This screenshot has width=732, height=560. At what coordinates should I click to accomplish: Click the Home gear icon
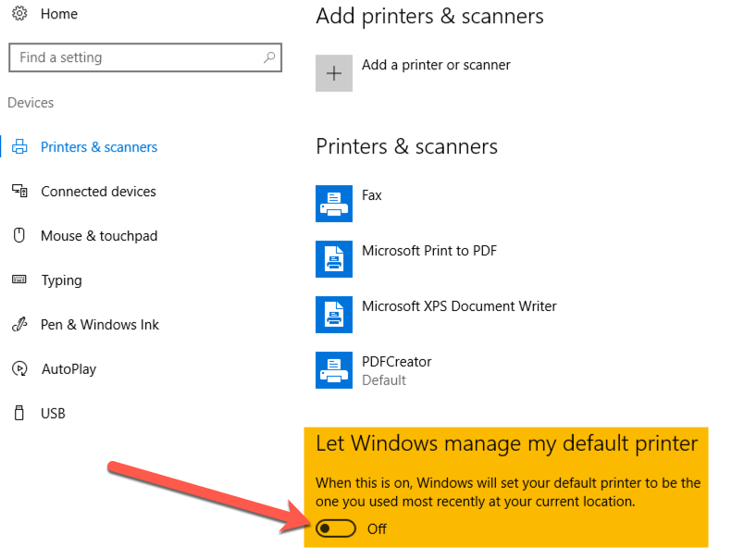tap(19, 14)
